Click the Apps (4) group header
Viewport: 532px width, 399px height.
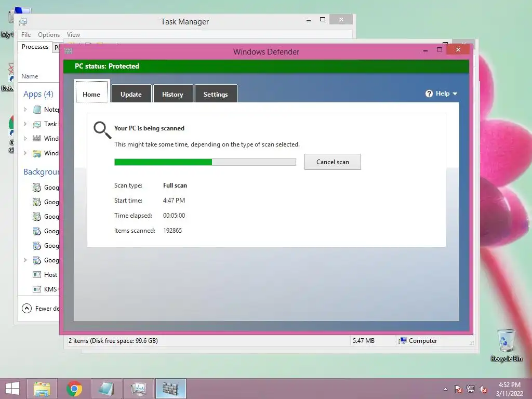pos(38,94)
